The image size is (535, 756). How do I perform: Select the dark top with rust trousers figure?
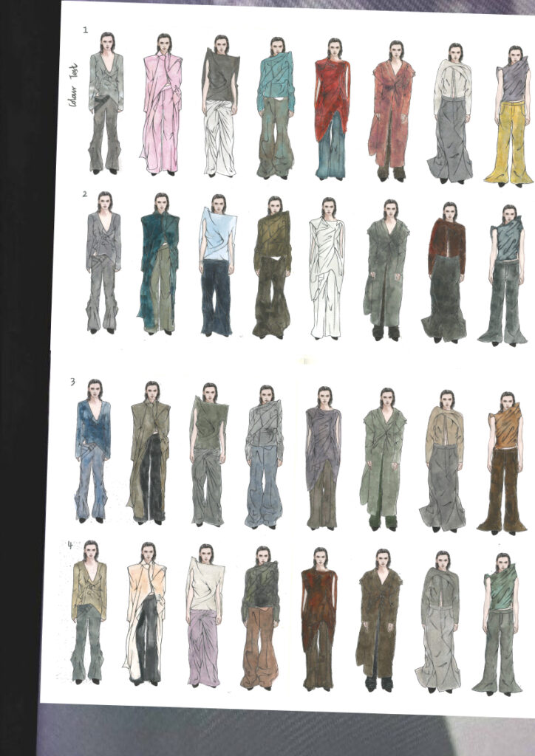pyautogui.click(x=260, y=617)
